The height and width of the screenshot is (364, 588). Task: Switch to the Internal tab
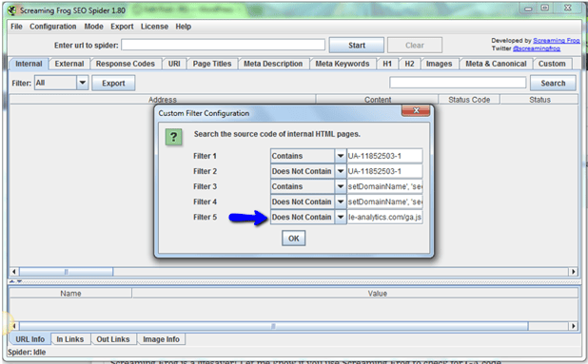point(29,64)
